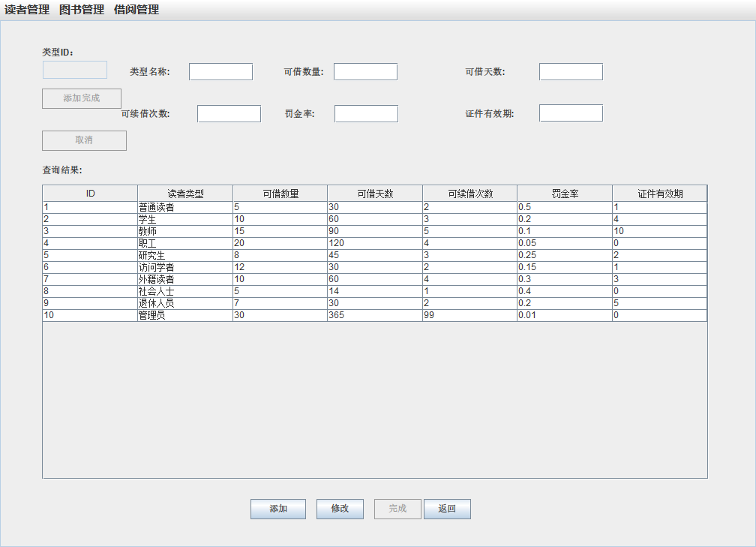Focus the 可借数量 text box
The width and height of the screenshot is (756, 547).
(365, 72)
